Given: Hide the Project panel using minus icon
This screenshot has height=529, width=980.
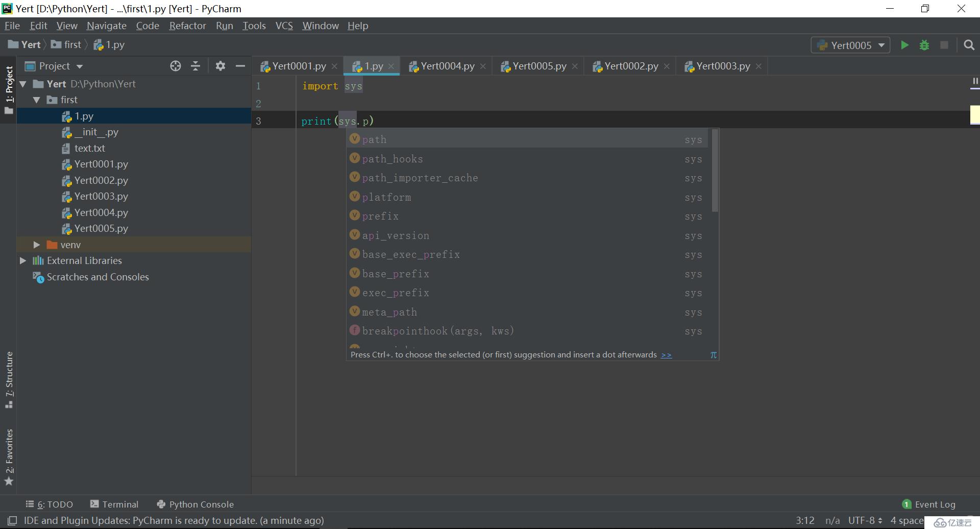Looking at the screenshot, I should (x=240, y=66).
